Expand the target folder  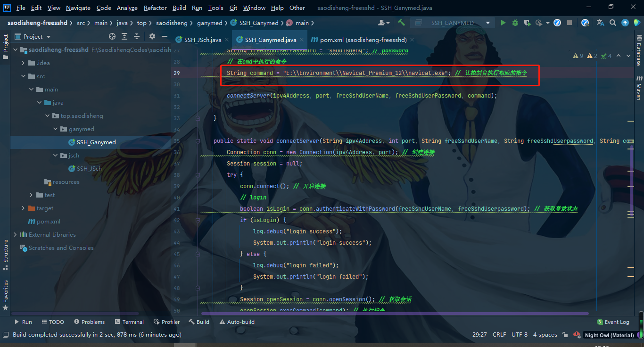click(x=24, y=208)
